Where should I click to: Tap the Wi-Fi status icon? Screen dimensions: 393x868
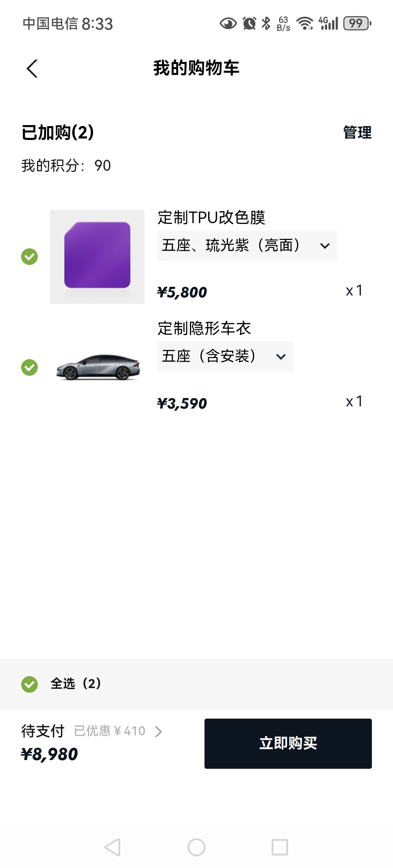click(x=305, y=24)
